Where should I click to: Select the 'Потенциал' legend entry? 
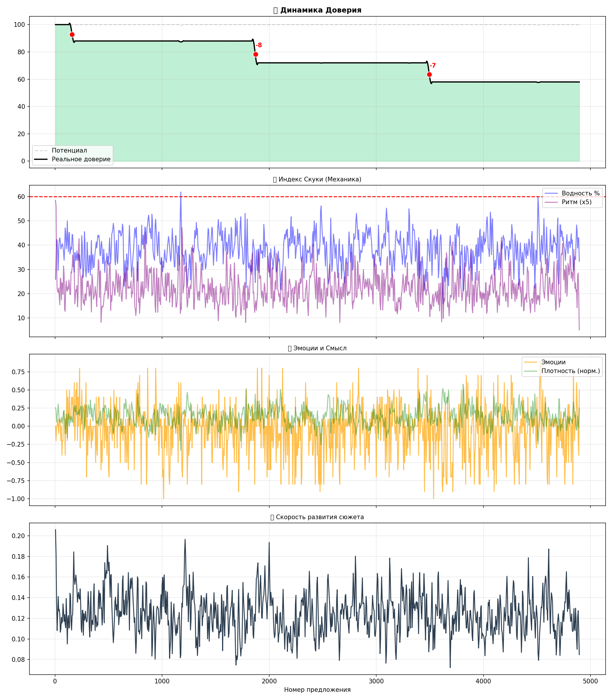tap(69, 150)
